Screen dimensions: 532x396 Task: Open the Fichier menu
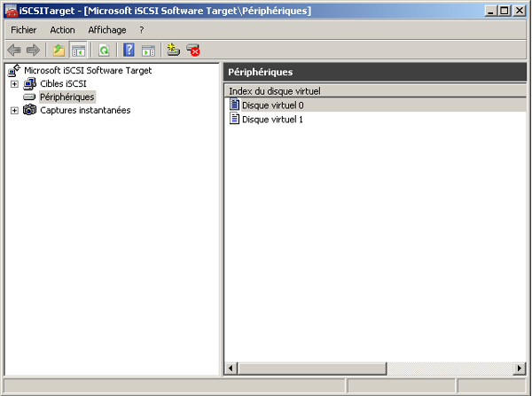tap(23, 30)
